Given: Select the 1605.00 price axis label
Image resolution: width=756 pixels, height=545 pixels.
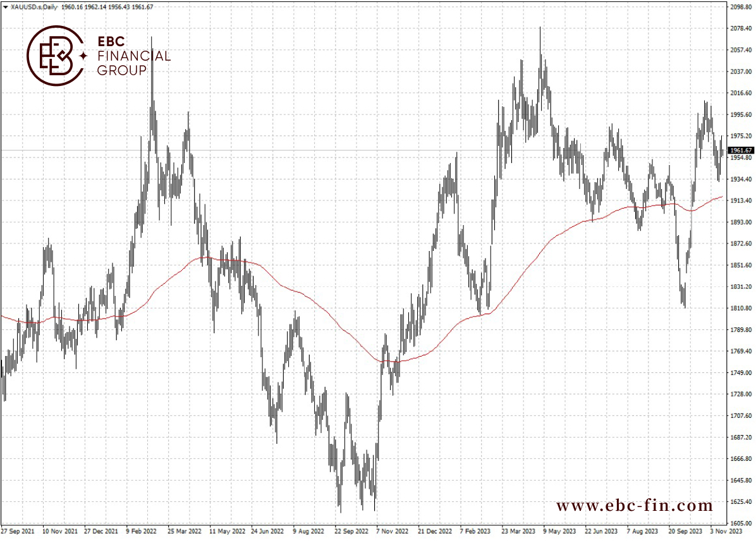Looking at the screenshot, I should [x=741, y=524].
